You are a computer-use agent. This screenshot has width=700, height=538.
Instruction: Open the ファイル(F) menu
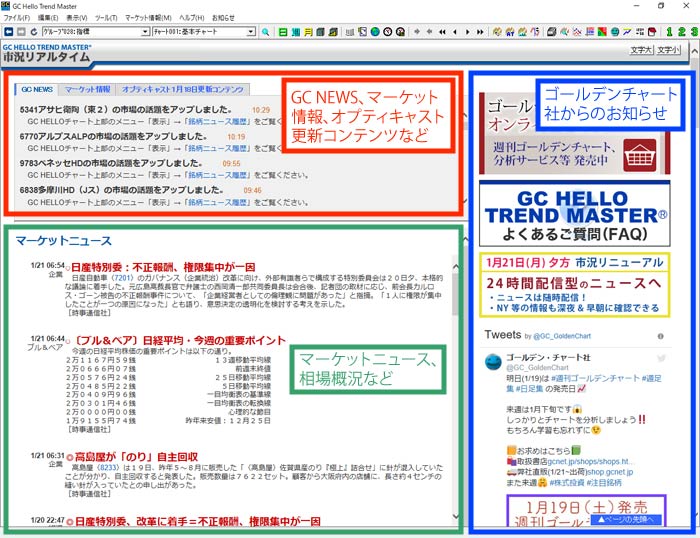click(x=17, y=18)
